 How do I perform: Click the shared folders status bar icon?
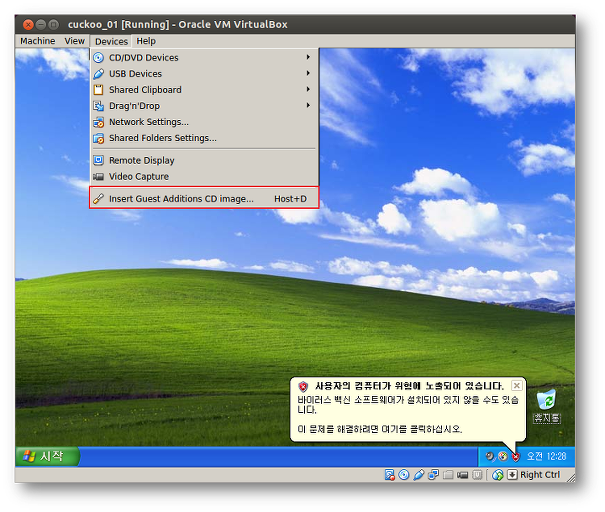pyautogui.click(x=448, y=475)
